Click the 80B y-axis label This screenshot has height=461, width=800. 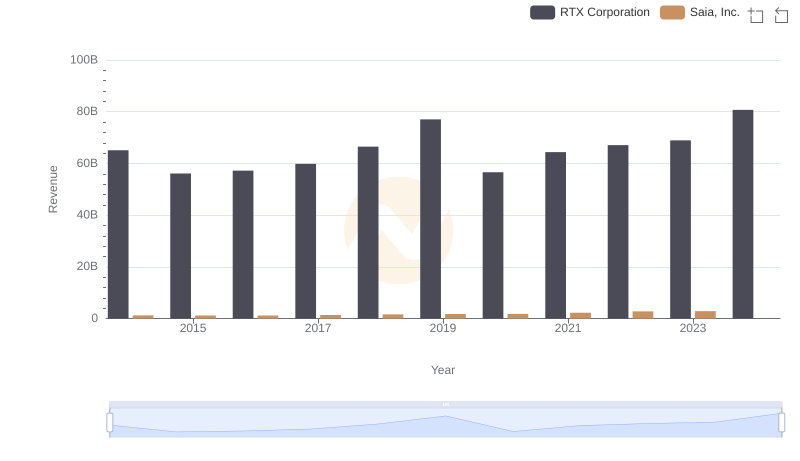(87, 111)
